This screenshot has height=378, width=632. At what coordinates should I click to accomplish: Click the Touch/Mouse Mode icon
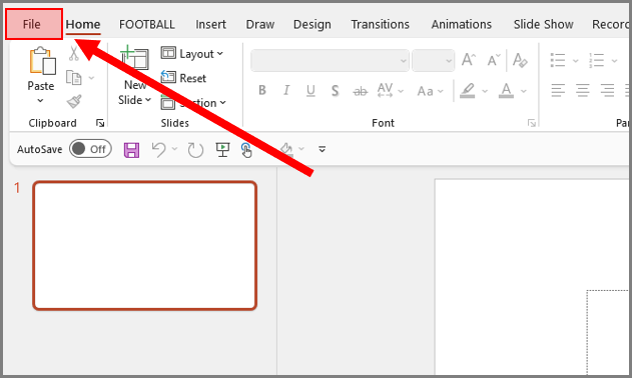pyautogui.click(x=246, y=150)
